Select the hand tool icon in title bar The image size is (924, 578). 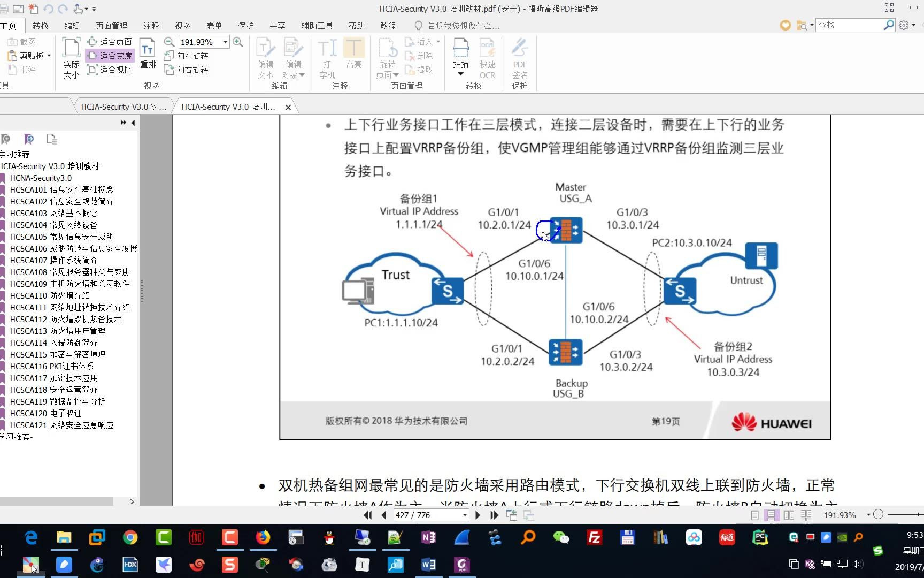(79, 9)
